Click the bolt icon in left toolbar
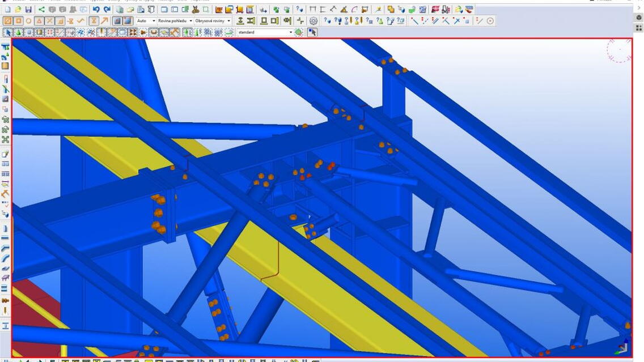 pyautogui.click(x=5, y=301)
